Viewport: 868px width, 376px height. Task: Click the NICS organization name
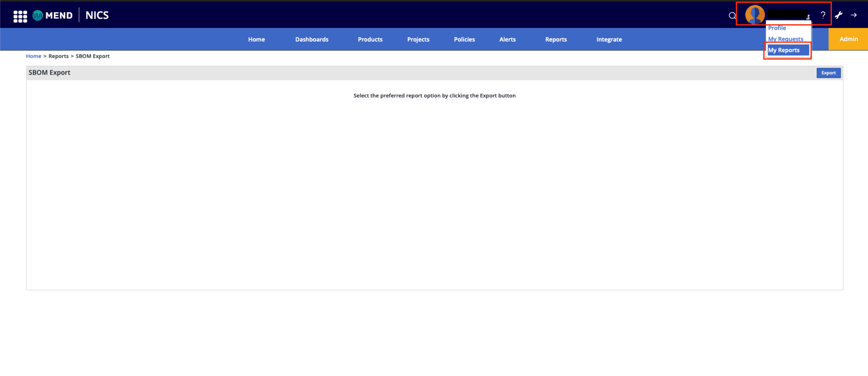coord(97,15)
